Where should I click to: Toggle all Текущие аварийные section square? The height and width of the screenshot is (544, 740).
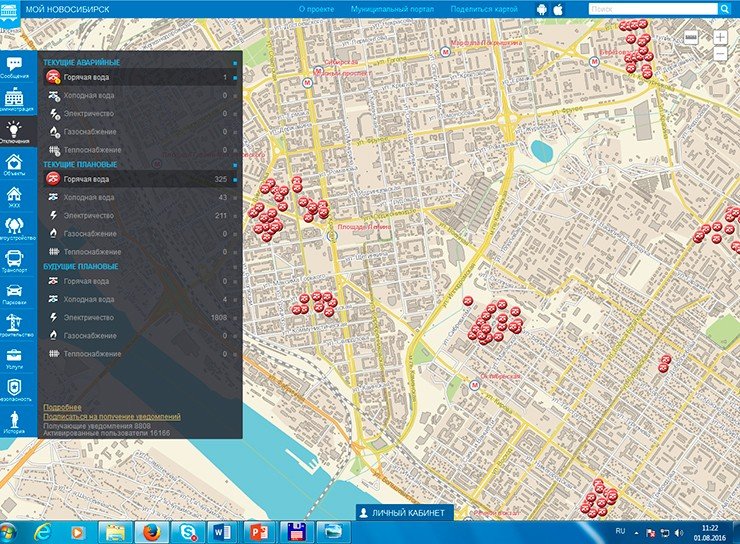coord(235,63)
